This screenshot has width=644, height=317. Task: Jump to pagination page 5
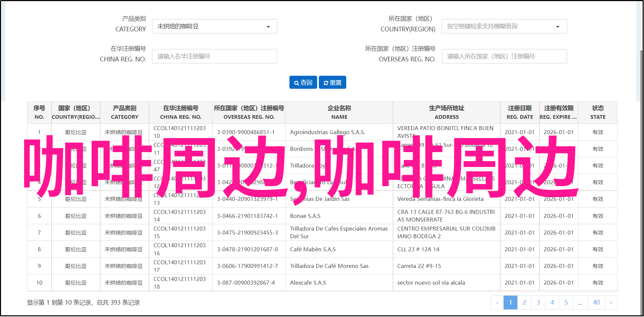point(566,303)
